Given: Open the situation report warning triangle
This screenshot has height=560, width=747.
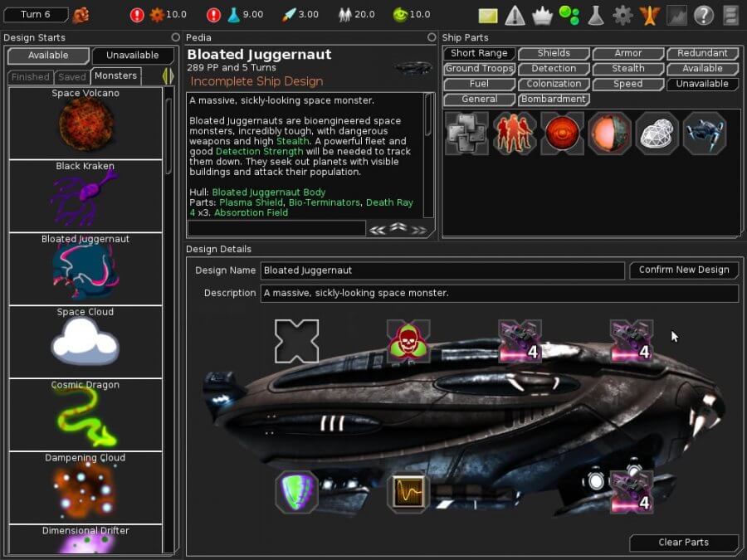Looking at the screenshot, I should 515,15.
